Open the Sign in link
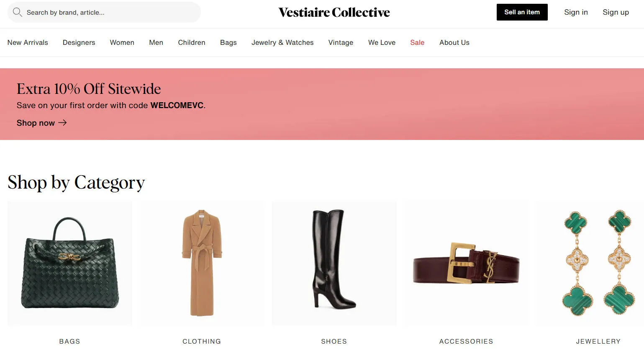The image size is (644, 352). [x=576, y=12]
